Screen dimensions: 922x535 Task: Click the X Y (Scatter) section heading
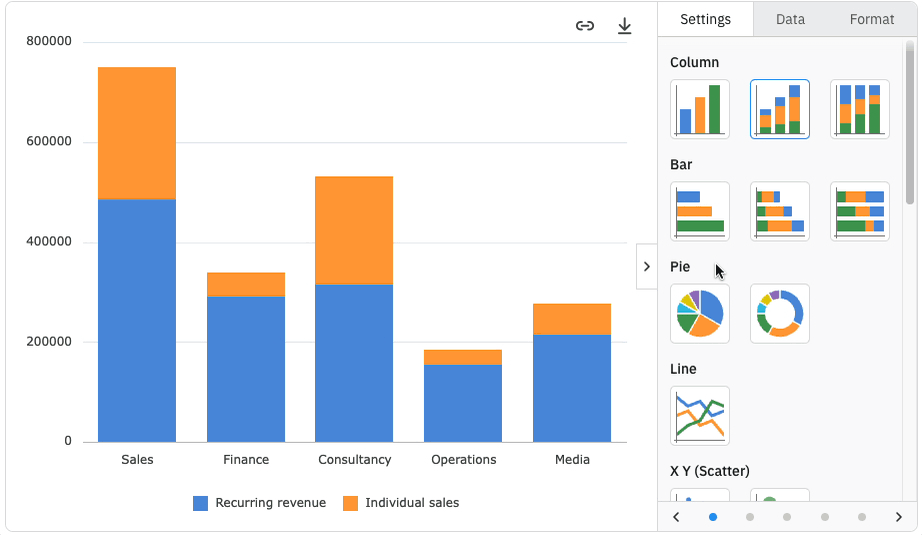pyautogui.click(x=710, y=471)
